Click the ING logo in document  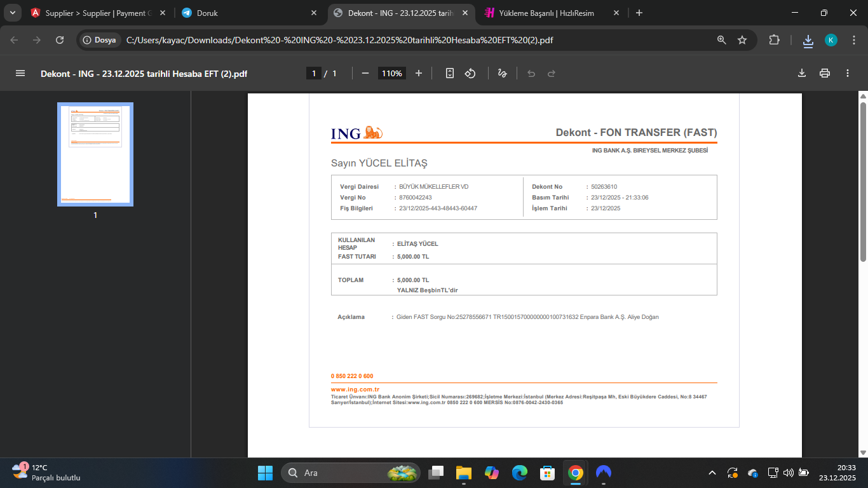tap(356, 133)
